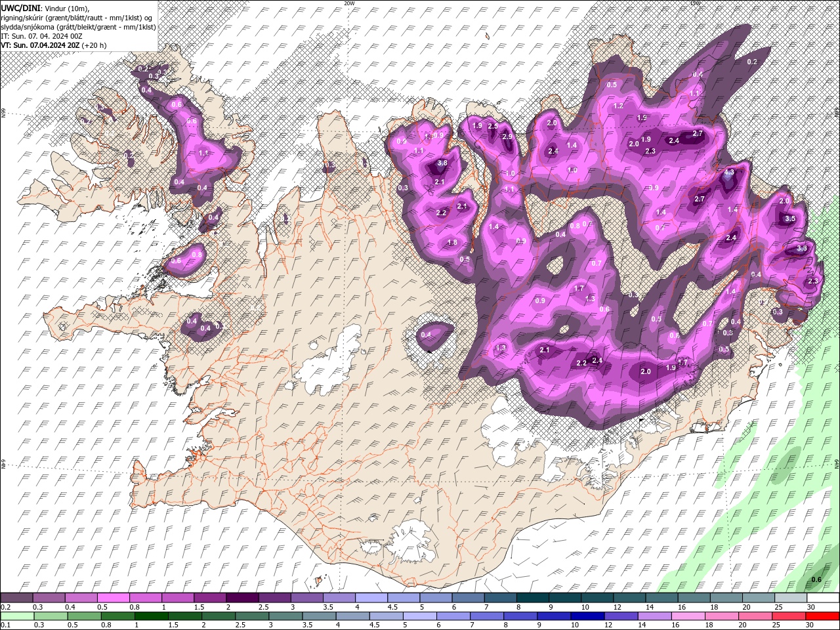Click the black 0.6 rain value in green area
The width and height of the screenshot is (840, 630).
[x=816, y=579]
